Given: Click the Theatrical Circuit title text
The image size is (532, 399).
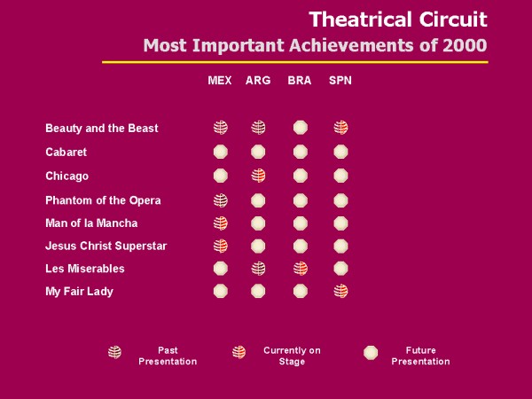Looking at the screenshot, I should 397,20.
